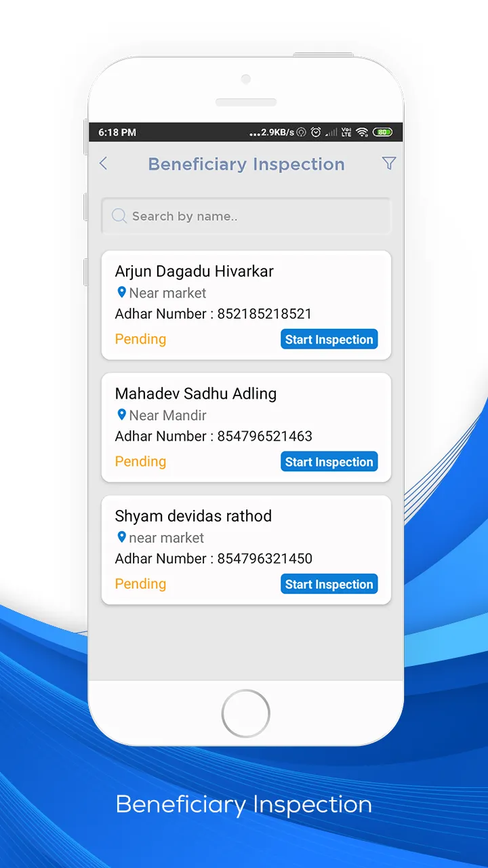
Task: Click the 6:18 PM clock
Action: (117, 132)
